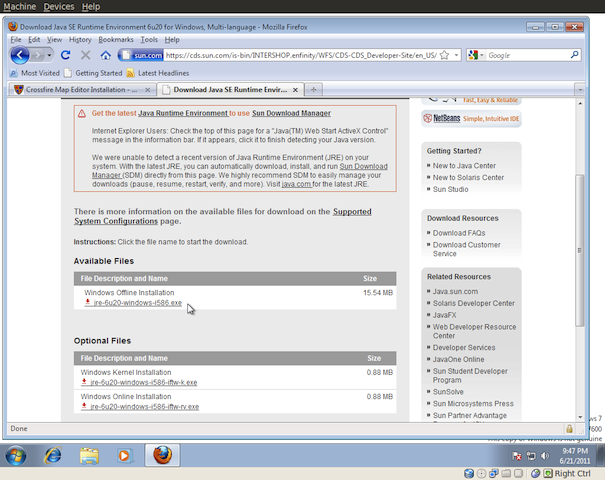
Task: Click the Google search magnifier icon
Action: [574, 55]
